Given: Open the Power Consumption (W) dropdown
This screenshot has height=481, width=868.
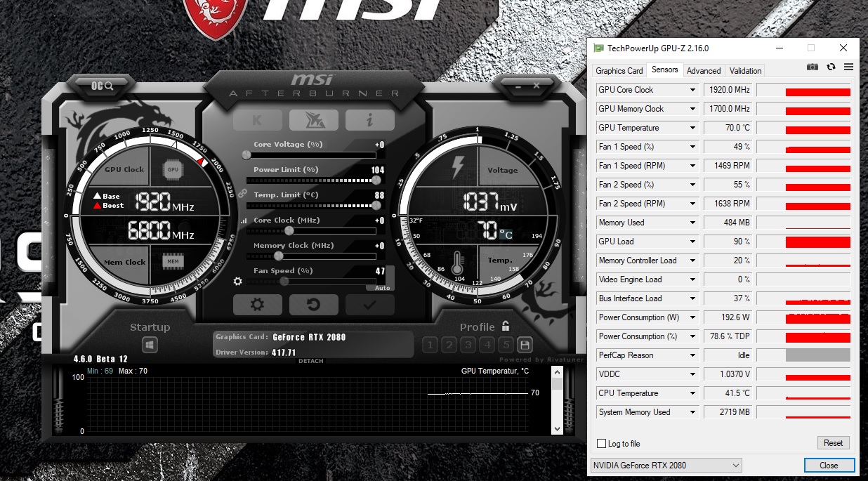Looking at the screenshot, I should click(693, 317).
